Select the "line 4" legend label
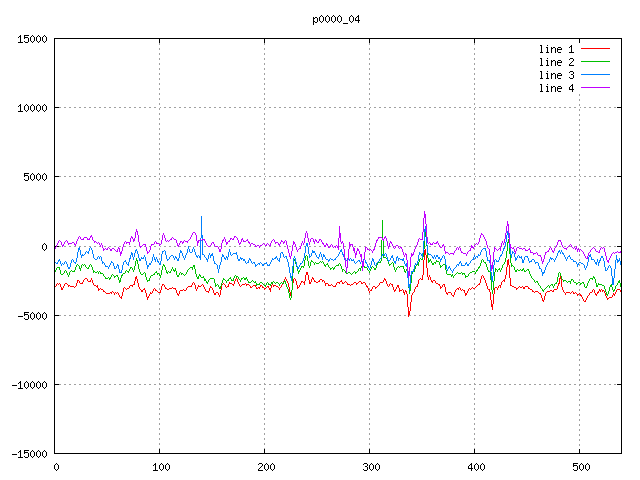The height and width of the screenshot is (480, 640). (557, 88)
